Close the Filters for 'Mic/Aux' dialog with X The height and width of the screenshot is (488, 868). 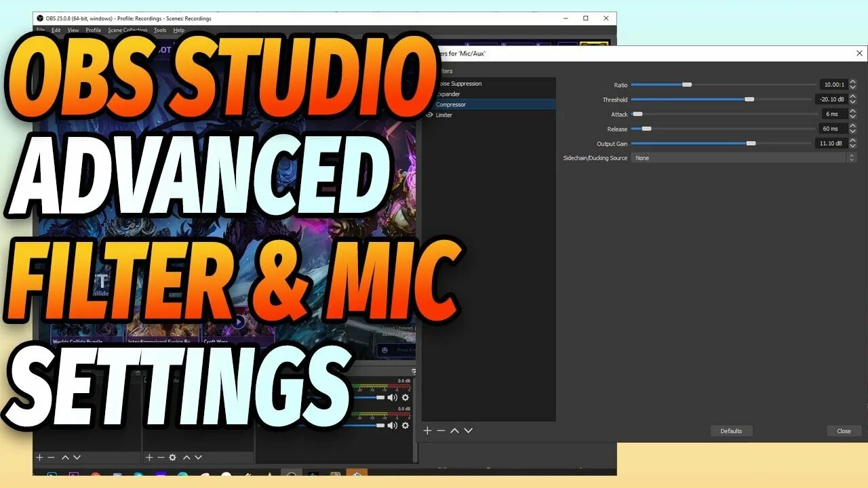[x=860, y=53]
